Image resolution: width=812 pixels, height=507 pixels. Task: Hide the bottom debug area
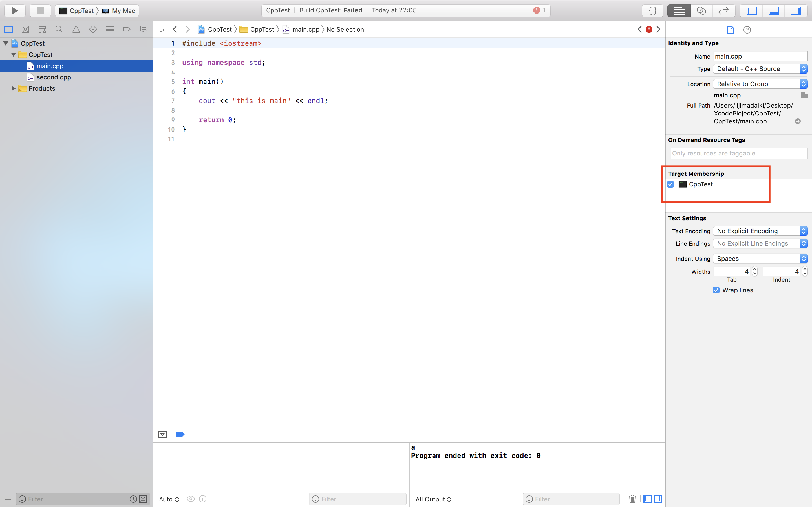[x=773, y=10]
